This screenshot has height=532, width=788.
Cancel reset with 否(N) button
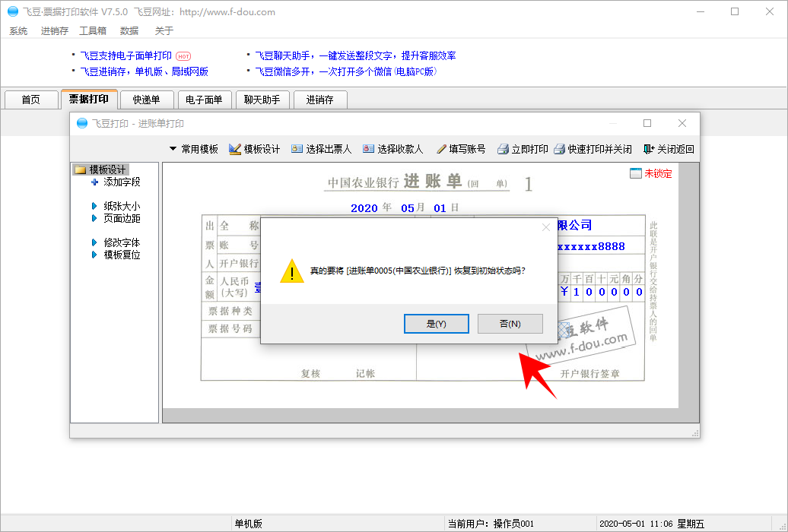[510, 324]
